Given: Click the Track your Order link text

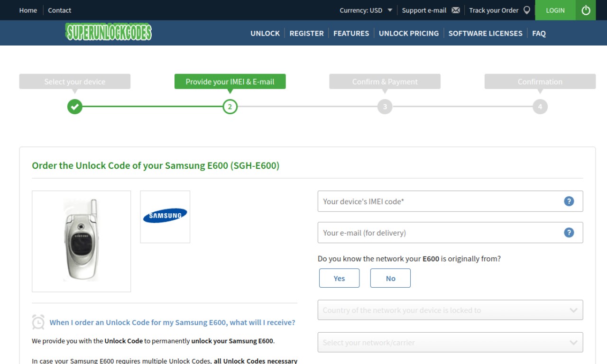Looking at the screenshot, I should (494, 10).
